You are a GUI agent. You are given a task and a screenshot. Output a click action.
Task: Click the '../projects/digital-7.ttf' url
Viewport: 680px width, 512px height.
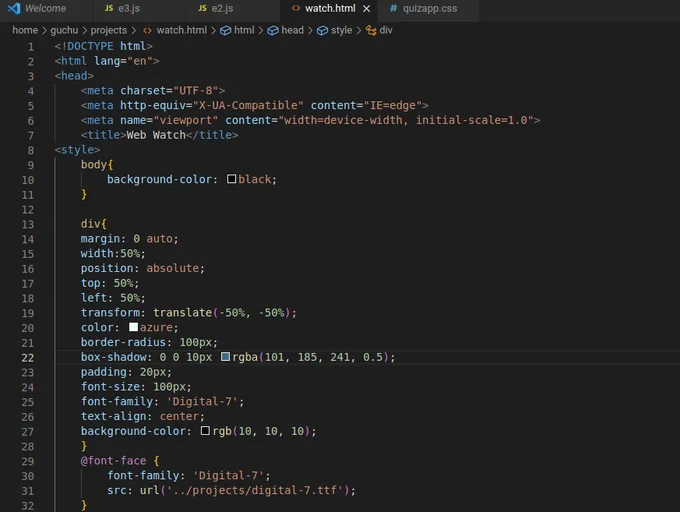point(255,490)
